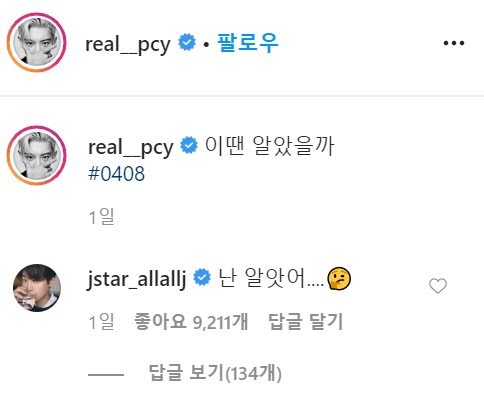Expand 답글 보기(134개) replies
This screenshot has width=484, height=402.
tap(215, 373)
